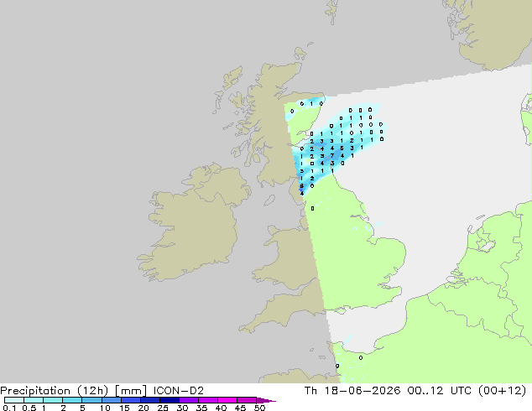Click the 10–15 mm legend color swatch
The width and height of the screenshot is (532, 411).
pos(112,400)
